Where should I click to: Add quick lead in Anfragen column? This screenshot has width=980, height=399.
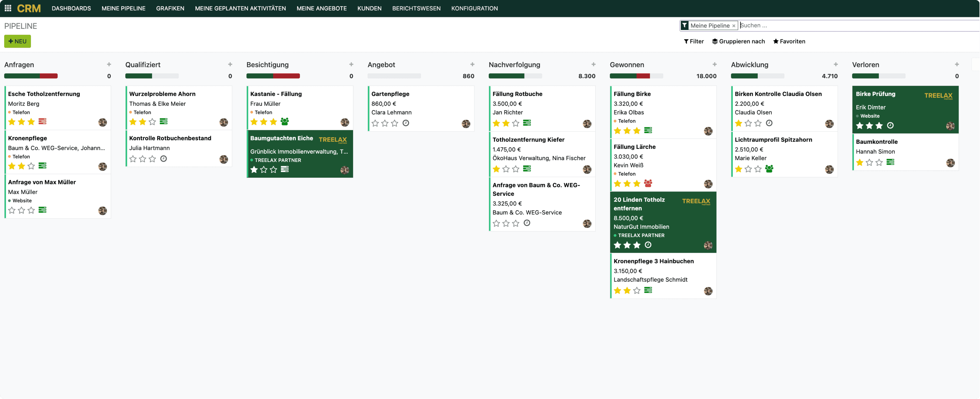click(x=109, y=64)
